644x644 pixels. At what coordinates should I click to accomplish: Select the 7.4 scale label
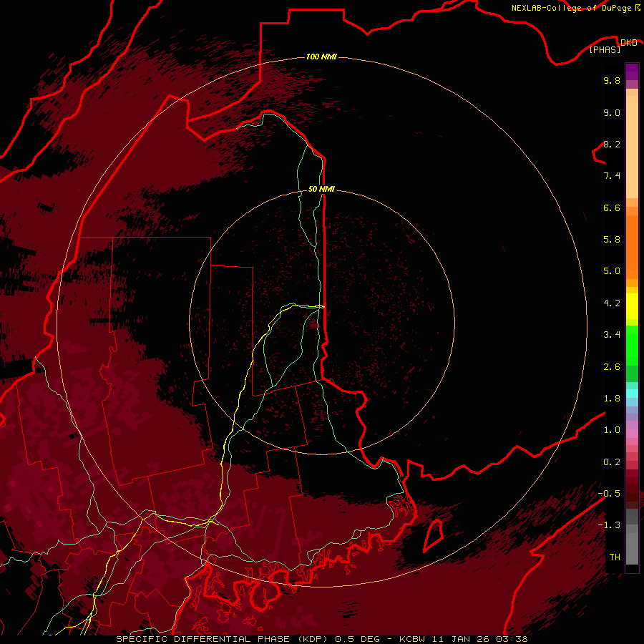click(612, 176)
